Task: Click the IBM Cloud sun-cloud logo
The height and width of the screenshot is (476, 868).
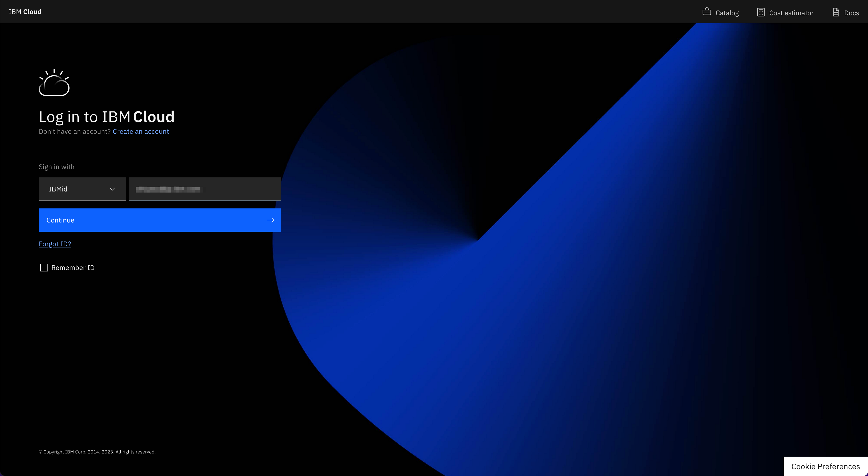Action: (x=54, y=83)
